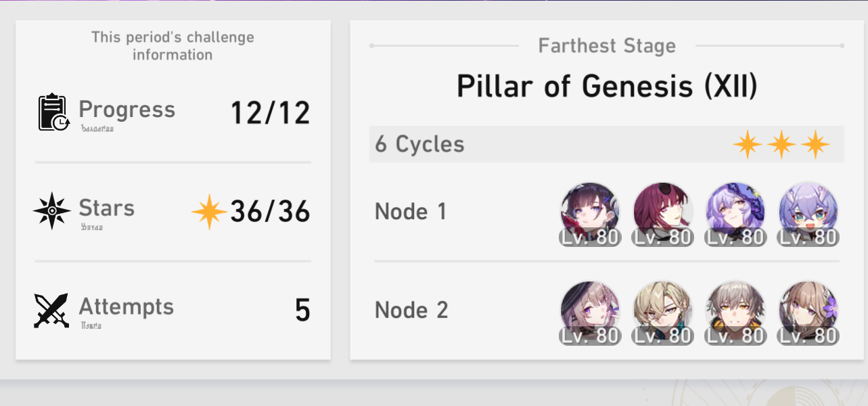Click the third star in the 6 Cycles row
Screen dimensions: 868x406
(815, 145)
